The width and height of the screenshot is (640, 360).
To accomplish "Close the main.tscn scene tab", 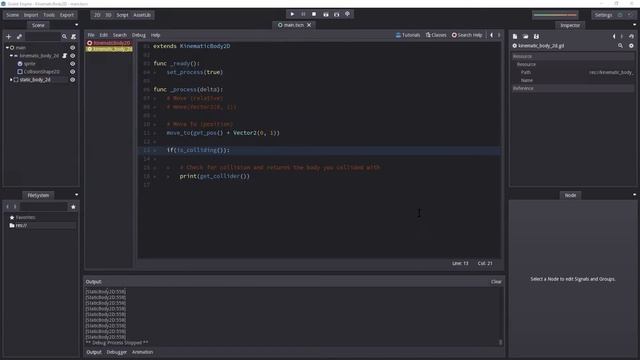I will (309, 25).
